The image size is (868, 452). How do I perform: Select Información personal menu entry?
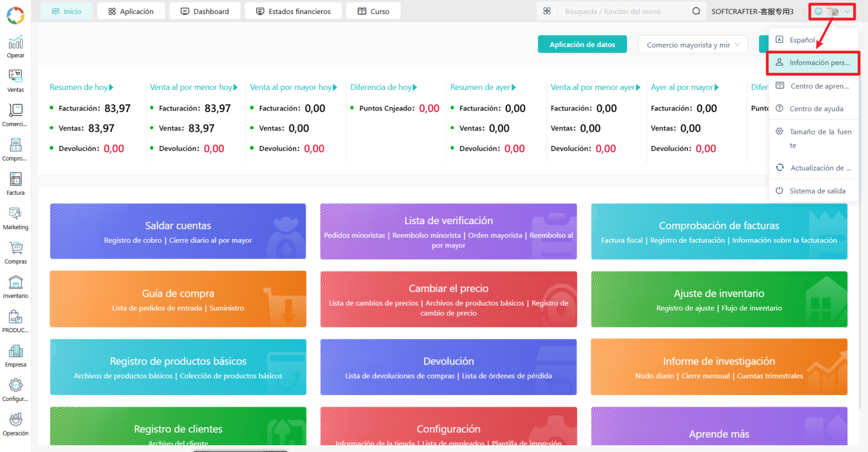813,63
